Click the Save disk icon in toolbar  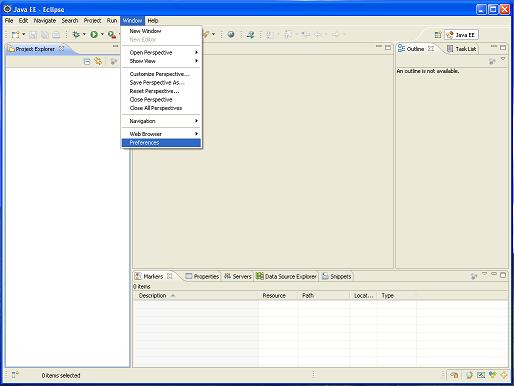coord(33,35)
